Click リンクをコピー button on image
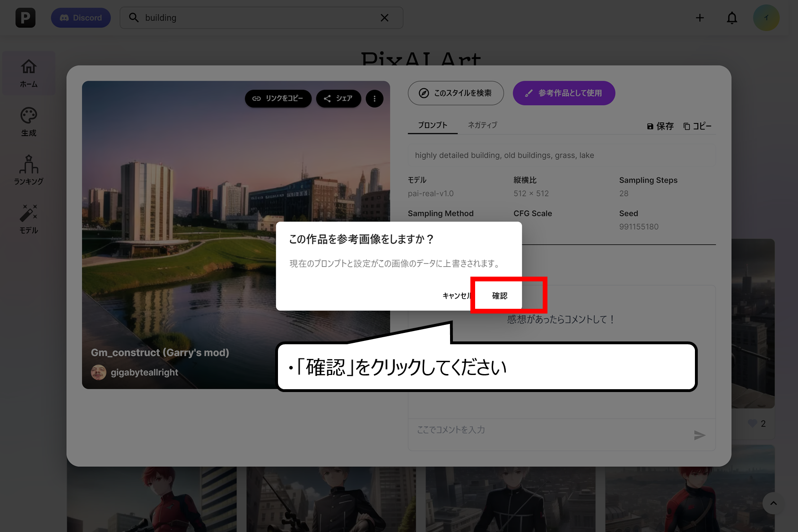Image resolution: width=798 pixels, height=532 pixels. tap(278, 98)
